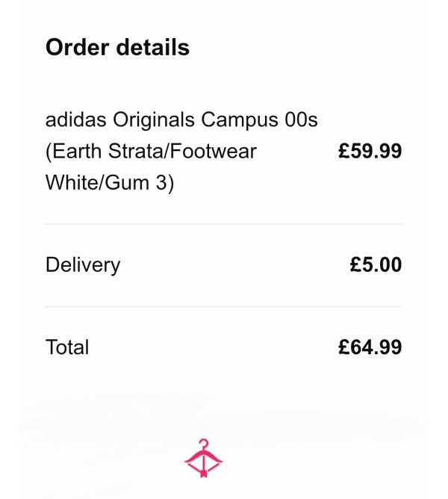448x499 pixels.
Task: Click the pink hanger logo icon
Action: coord(204,458)
